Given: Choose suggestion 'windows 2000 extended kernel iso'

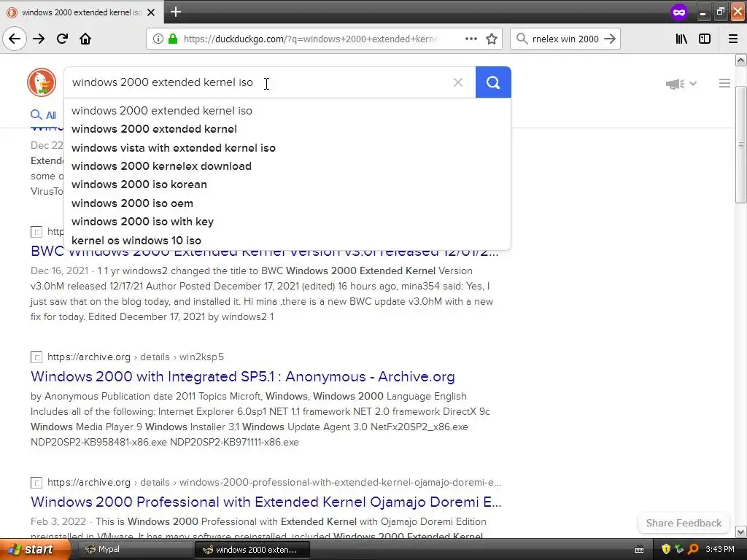Looking at the screenshot, I should pos(287,111).
